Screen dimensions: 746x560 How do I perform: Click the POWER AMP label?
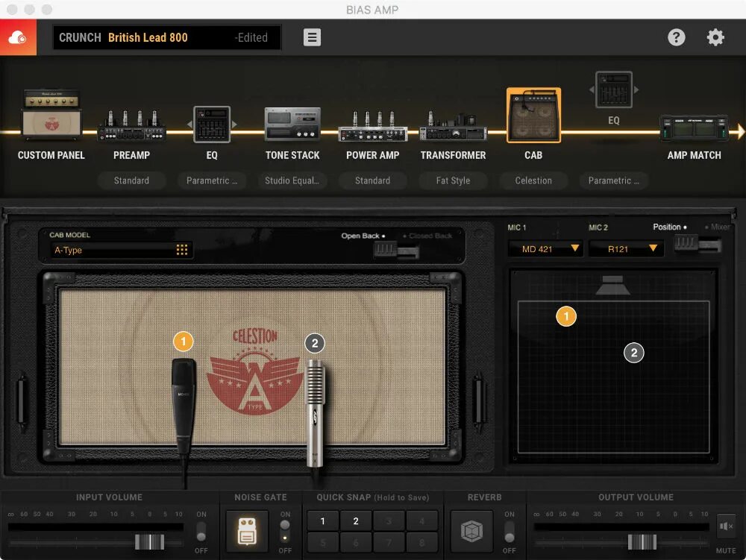point(372,155)
